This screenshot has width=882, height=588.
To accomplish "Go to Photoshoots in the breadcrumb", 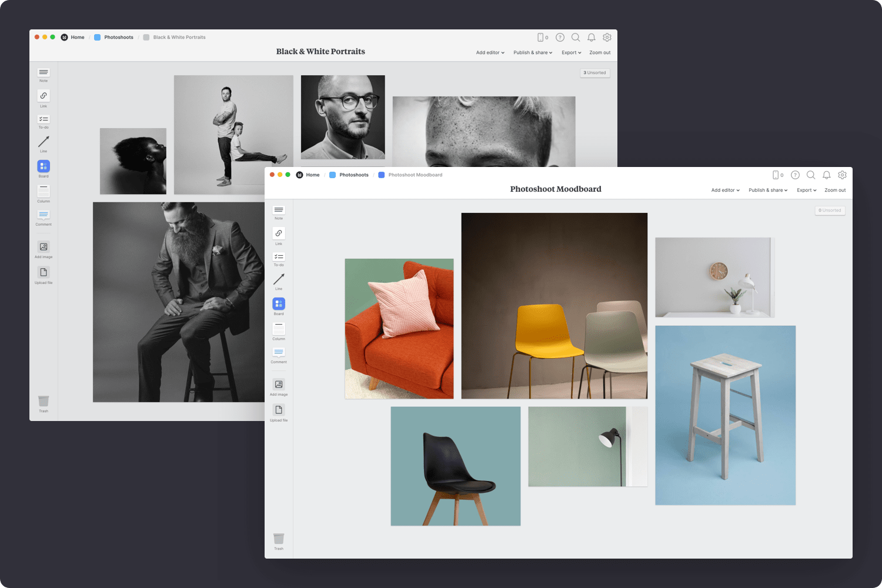I will pos(353,175).
